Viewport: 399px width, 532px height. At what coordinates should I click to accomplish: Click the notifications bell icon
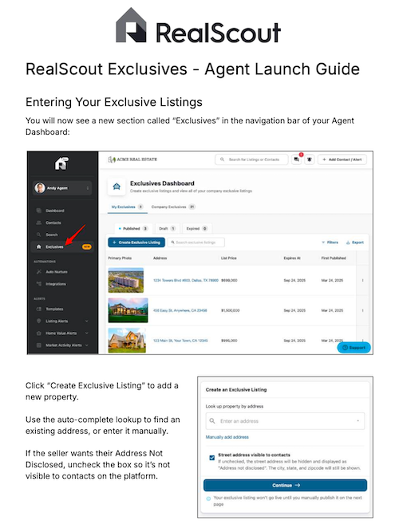click(310, 160)
